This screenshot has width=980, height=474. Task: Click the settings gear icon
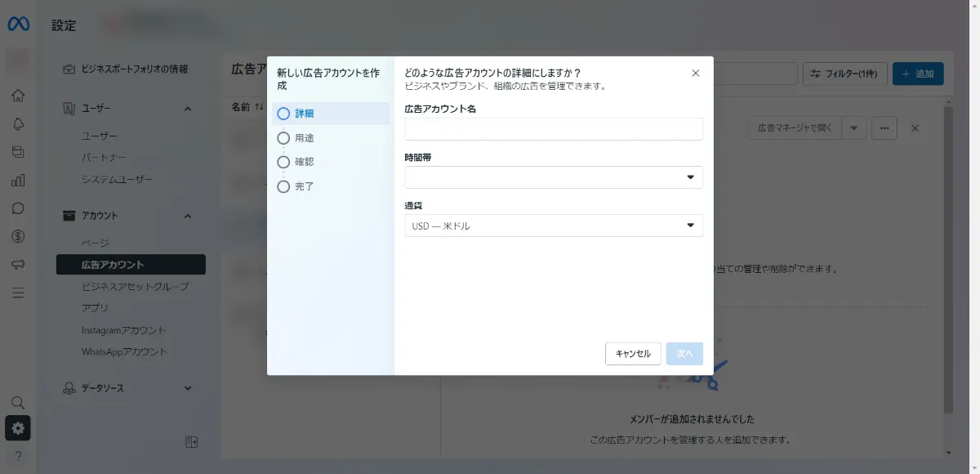(18, 428)
